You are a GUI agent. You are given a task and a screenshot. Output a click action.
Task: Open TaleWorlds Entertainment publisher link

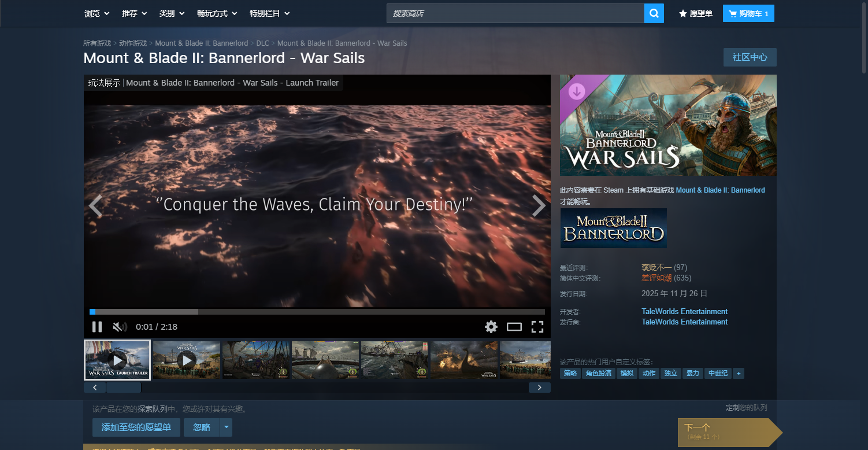tap(684, 322)
